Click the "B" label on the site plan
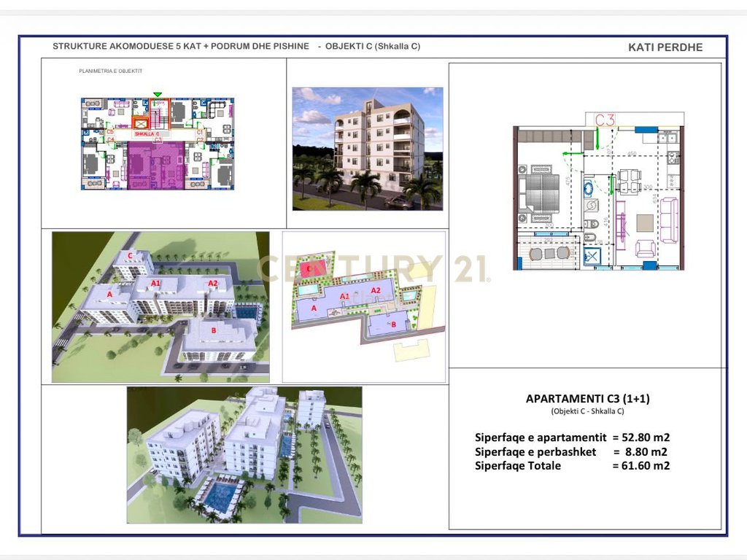This screenshot has width=747, height=560. tap(393, 324)
